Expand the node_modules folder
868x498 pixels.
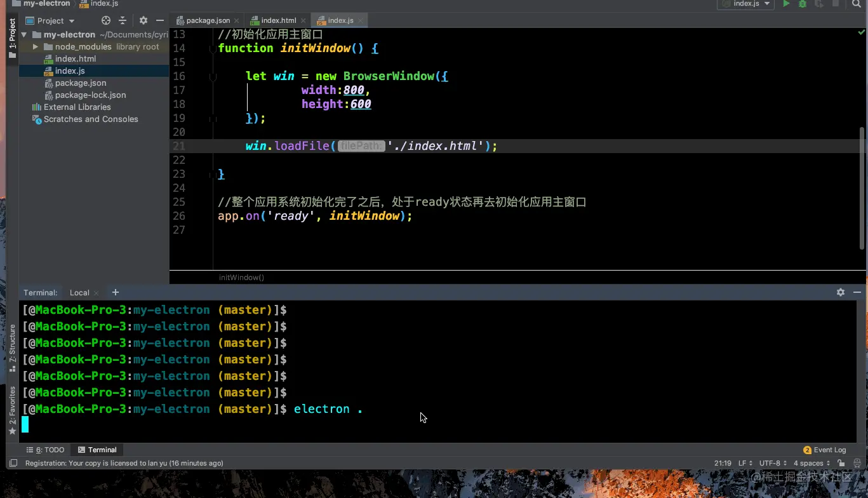coord(36,47)
